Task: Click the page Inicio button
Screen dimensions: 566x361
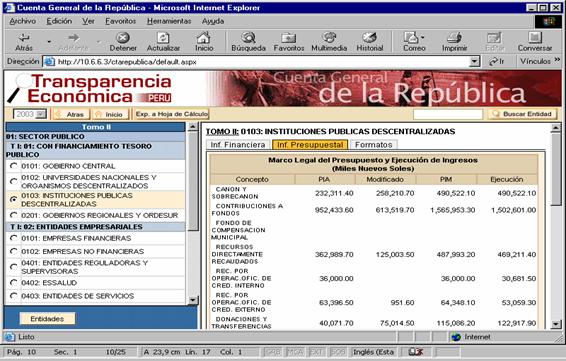Action: [x=110, y=114]
